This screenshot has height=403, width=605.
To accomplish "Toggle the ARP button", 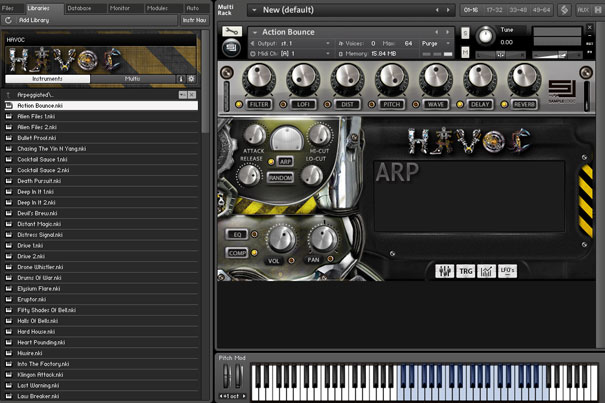I will click(285, 160).
